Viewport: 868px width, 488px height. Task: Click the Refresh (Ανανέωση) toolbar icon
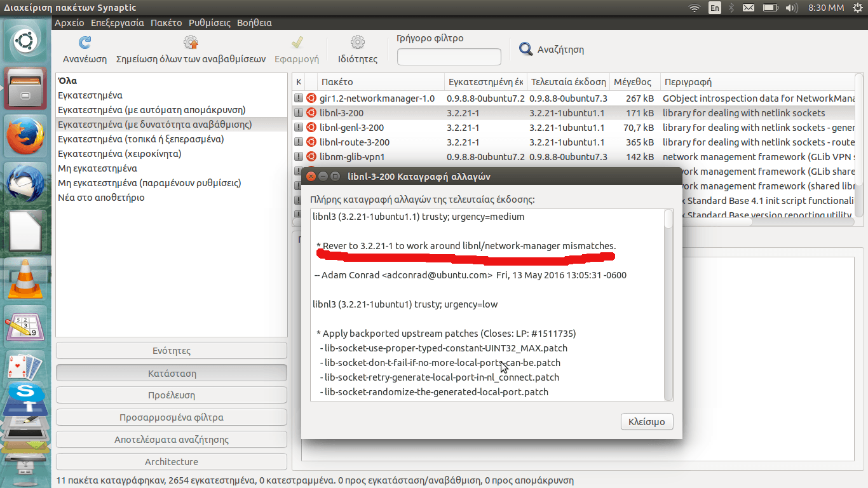(84, 43)
